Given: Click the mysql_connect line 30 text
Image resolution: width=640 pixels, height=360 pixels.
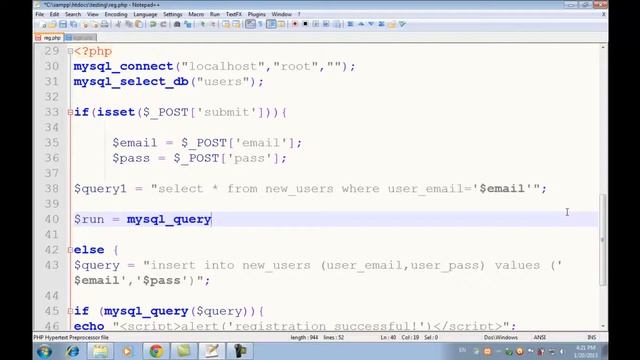Looking at the screenshot, I should point(215,67).
